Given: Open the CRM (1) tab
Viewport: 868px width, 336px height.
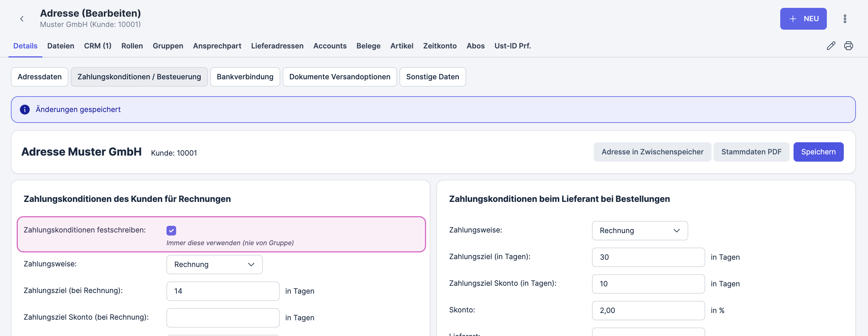Looking at the screenshot, I should pos(97,46).
